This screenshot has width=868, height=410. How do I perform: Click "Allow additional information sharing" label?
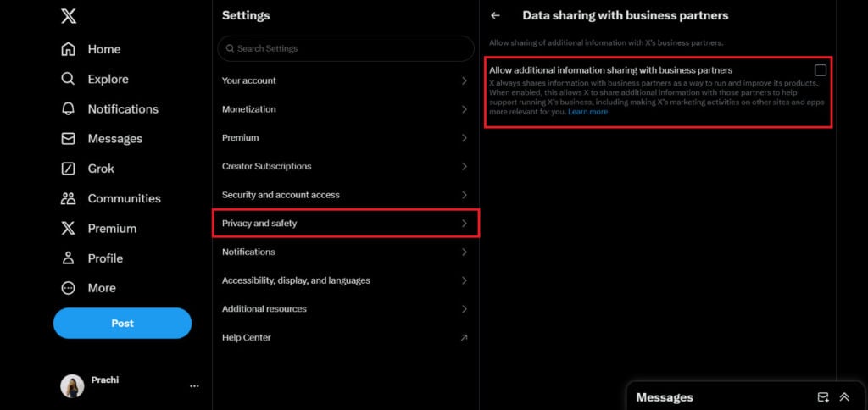[x=610, y=70]
